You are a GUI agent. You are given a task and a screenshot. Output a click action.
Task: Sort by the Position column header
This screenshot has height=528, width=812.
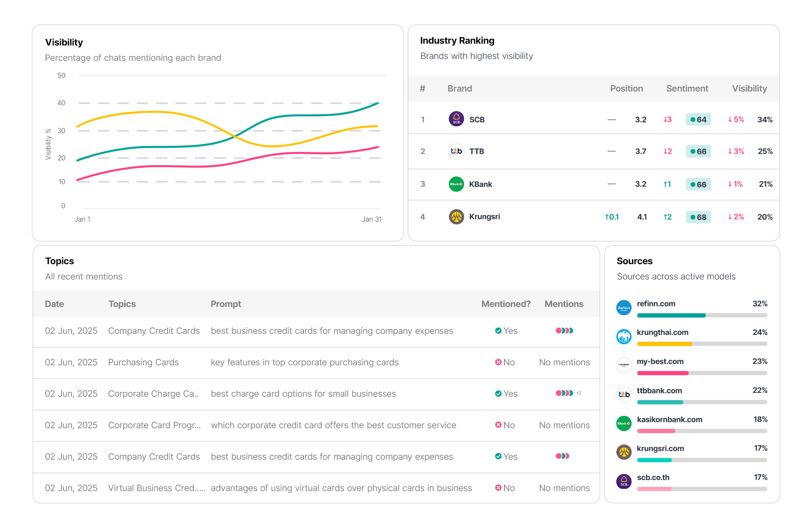pos(626,88)
